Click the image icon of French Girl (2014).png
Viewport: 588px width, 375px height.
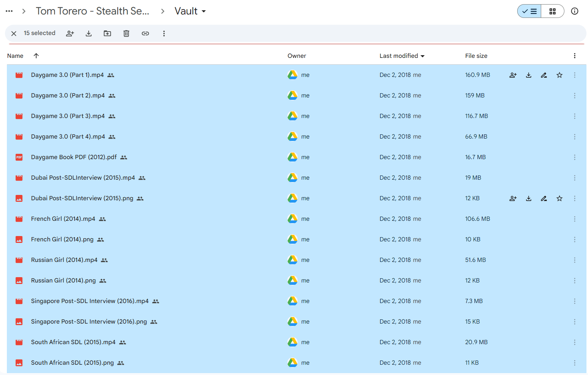19,239
